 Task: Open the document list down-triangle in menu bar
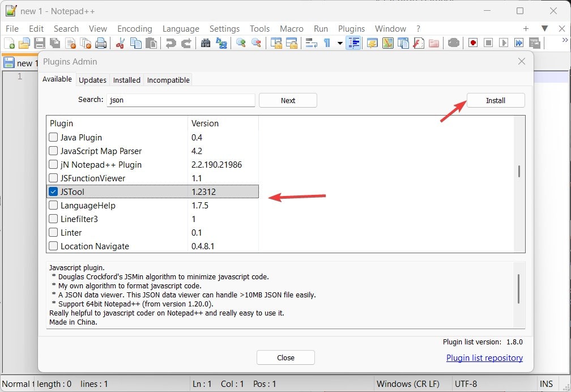544,28
